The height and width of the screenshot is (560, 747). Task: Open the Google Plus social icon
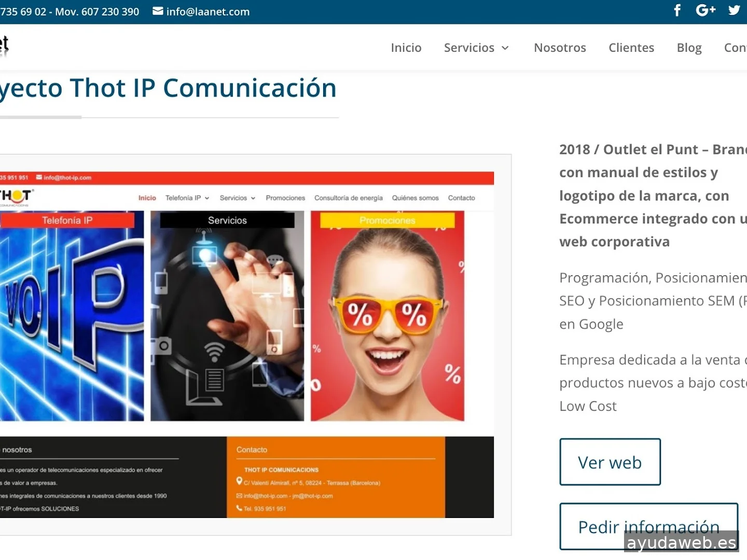(x=706, y=10)
